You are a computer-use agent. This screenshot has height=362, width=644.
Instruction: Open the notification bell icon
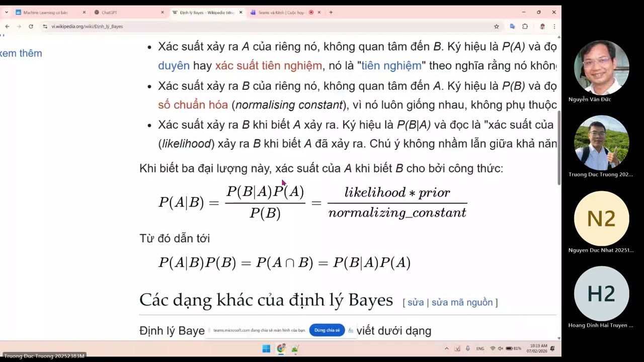(553, 348)
